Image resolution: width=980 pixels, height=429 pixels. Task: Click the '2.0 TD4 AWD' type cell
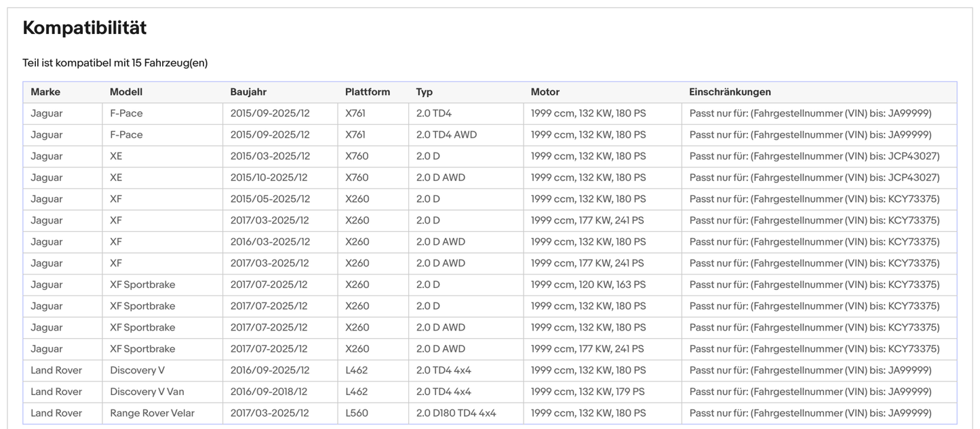pos(446,135)
